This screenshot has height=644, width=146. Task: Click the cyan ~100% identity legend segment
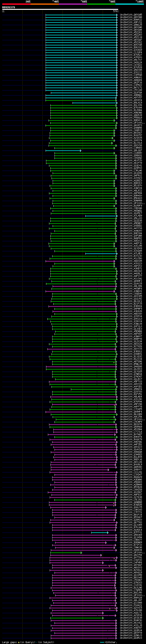(x=130, y=4)
